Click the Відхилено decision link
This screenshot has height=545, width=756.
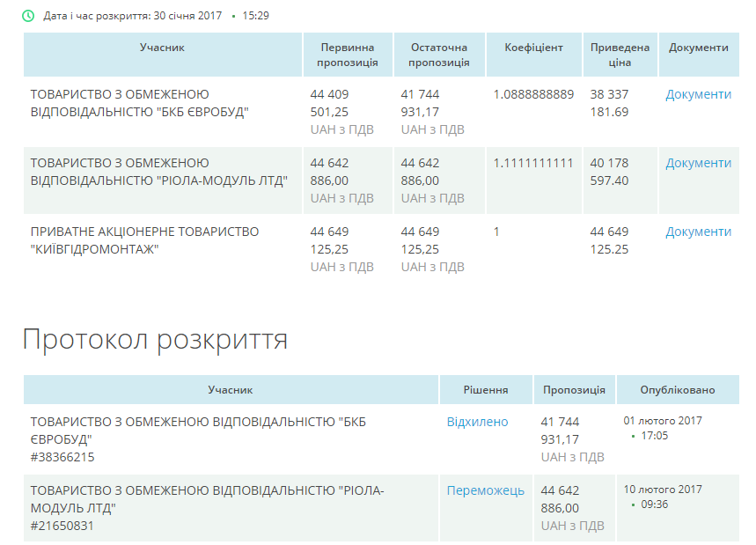[477, 422]
